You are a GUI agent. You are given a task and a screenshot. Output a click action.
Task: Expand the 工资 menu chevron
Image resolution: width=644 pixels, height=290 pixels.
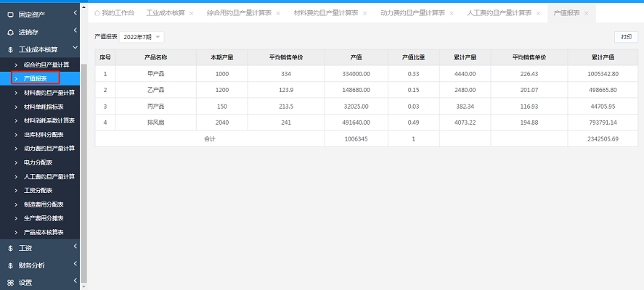(x=76, y=246)
